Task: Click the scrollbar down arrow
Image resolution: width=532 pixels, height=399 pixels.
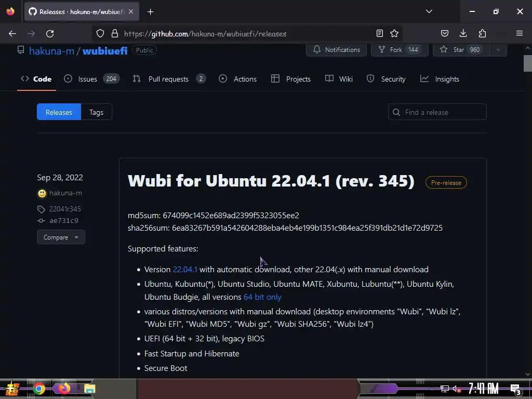Action: click(528, 374)
